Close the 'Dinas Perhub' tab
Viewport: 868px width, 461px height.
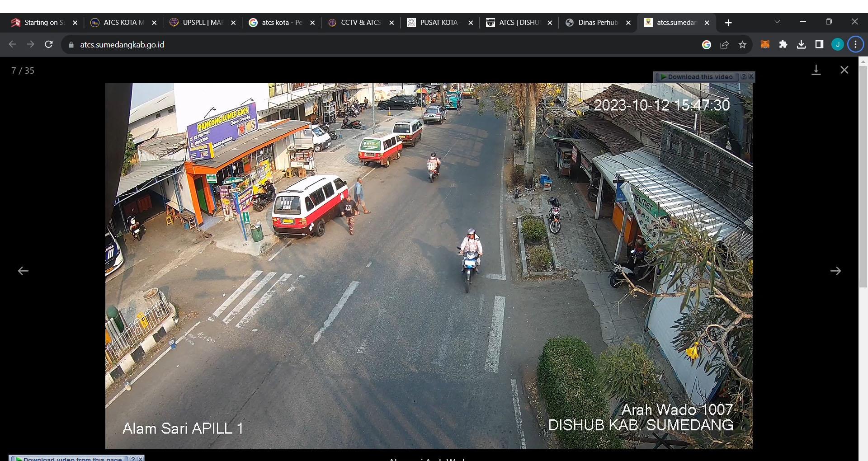(x=628, y=23)
